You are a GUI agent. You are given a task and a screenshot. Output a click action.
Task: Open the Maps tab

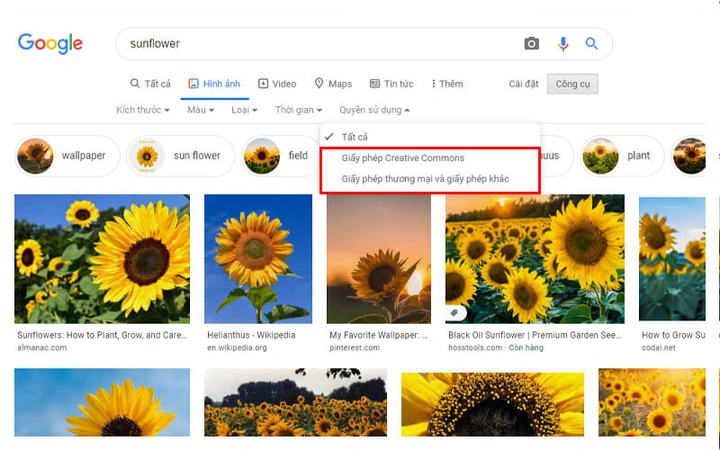pyautogui.click(x=333, y=84)
